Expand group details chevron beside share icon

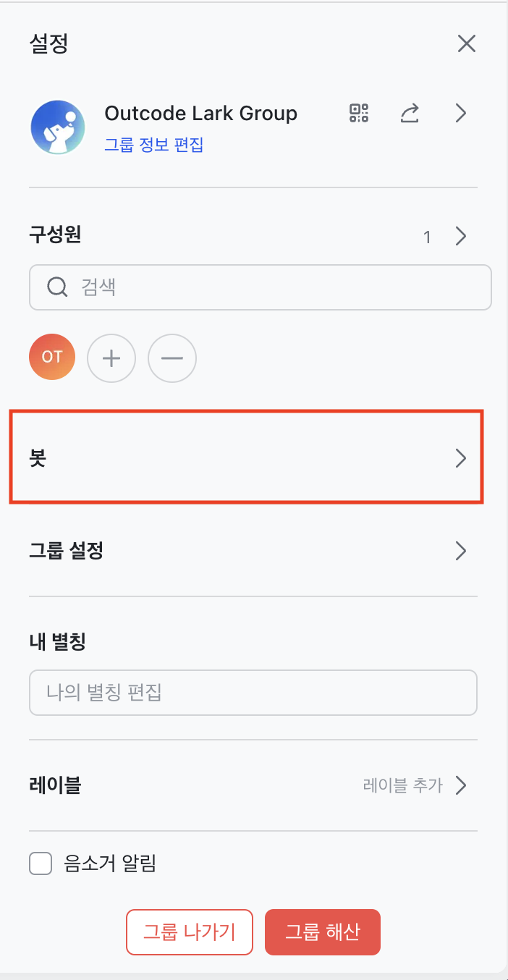461,113
